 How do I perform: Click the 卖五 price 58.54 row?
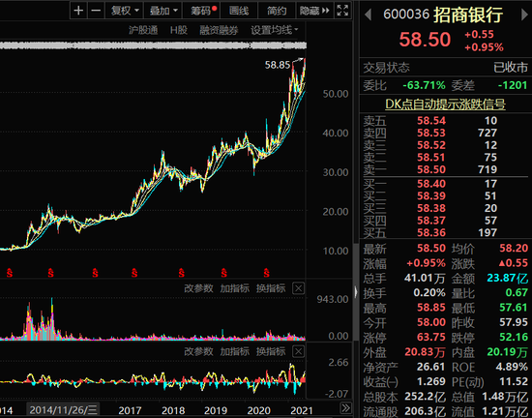[445, 120]
